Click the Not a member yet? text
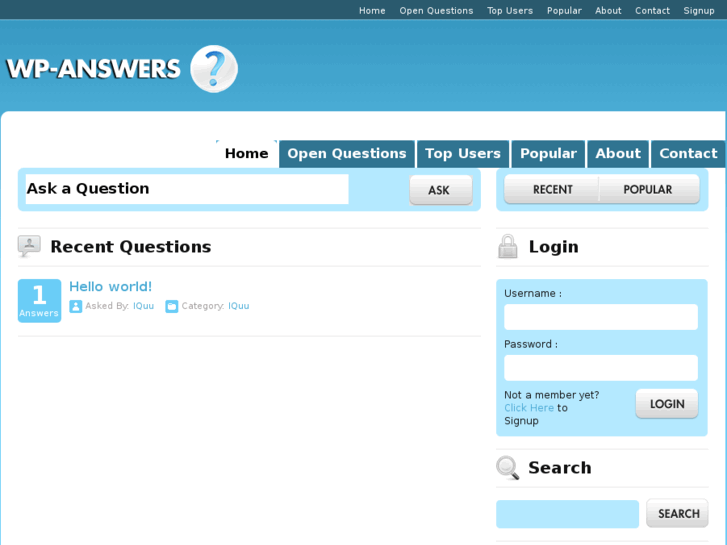727x545 pixels. [x=552, y=395]
